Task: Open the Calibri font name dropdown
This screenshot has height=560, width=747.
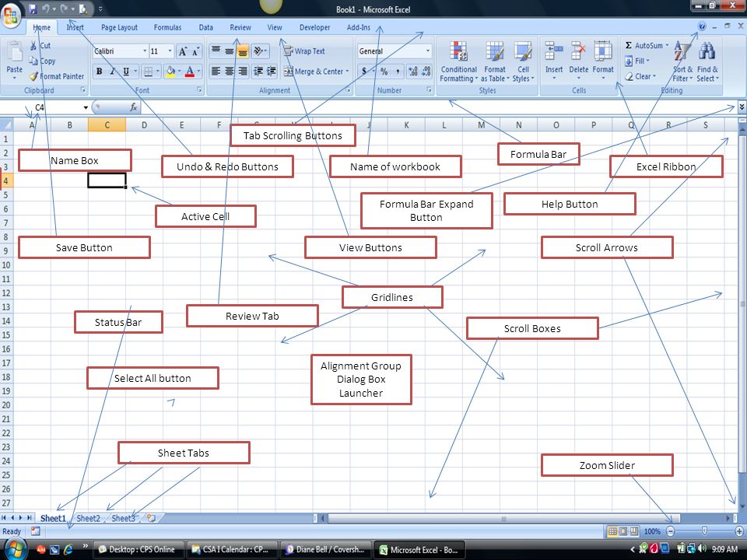Action: (145, 51)
